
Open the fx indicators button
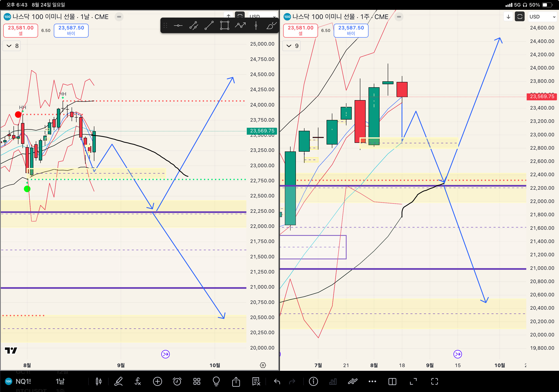pyautogui.click(x=138, y=381)
